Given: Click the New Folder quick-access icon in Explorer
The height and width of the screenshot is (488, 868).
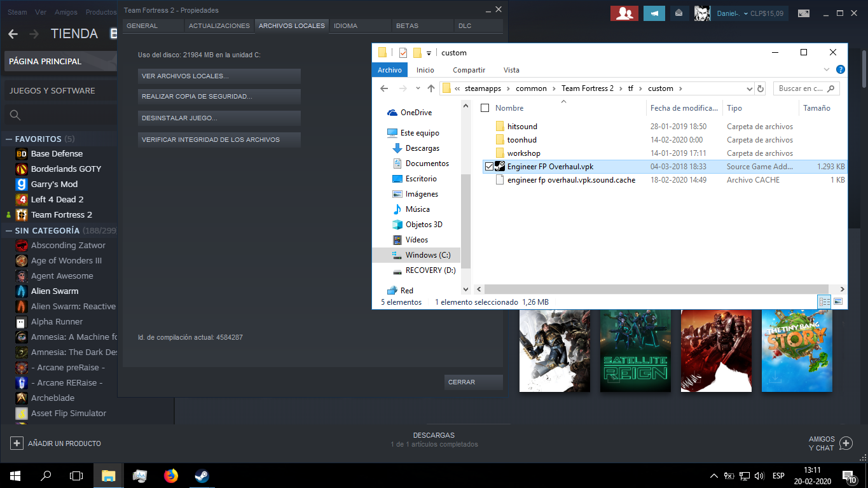Looking at the screenshot, I should click(417, 53).
